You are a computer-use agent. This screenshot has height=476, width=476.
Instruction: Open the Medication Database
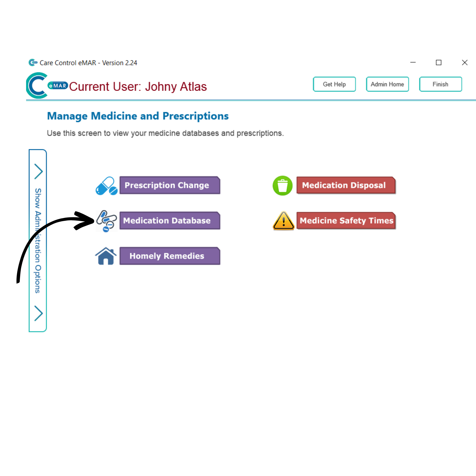pyautogui.click(x=170, y=221)
